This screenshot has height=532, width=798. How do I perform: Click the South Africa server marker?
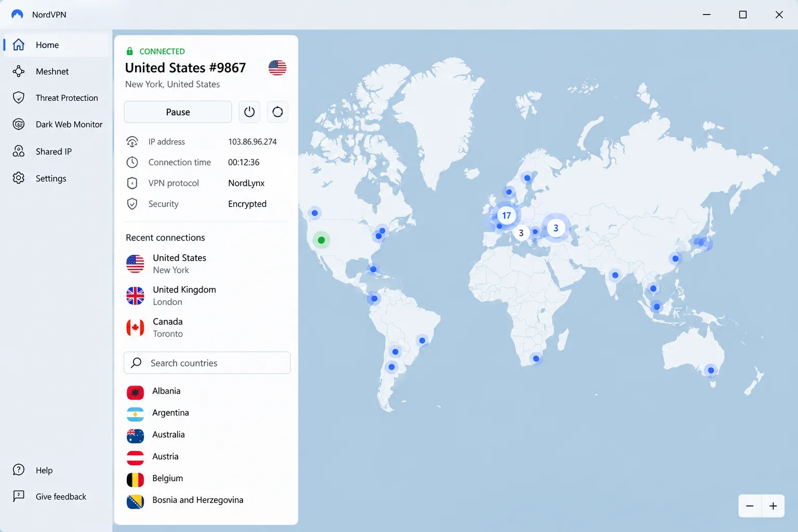coord(536,358)
